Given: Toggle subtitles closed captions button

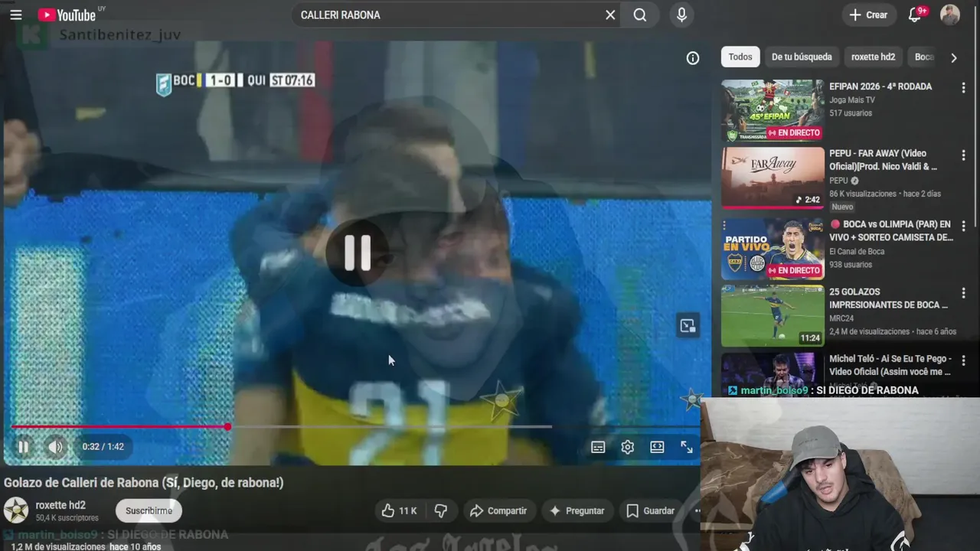Looking at the screenshot, I should point(598,447).
